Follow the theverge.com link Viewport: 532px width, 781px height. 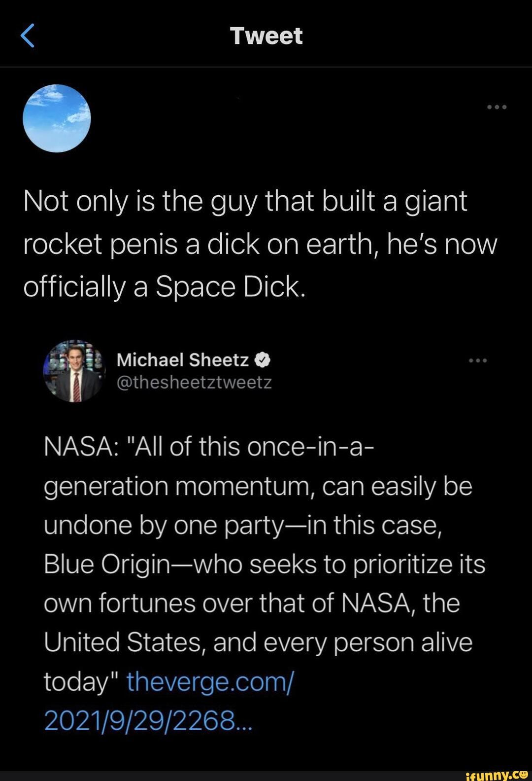(x=210, y=682)
